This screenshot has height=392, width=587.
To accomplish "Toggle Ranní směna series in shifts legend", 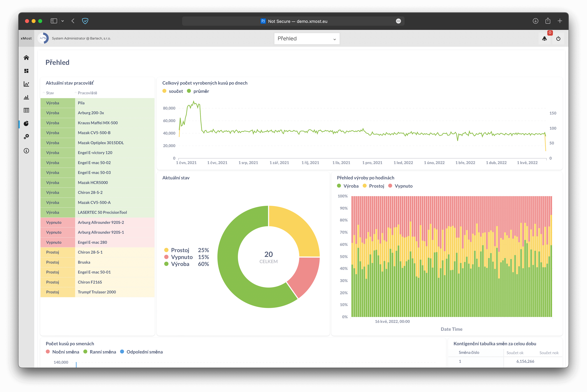I will coord(100,352).
